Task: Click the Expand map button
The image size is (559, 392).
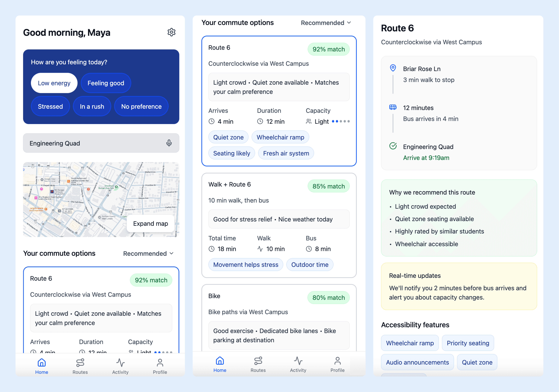Action: [150, 223]
